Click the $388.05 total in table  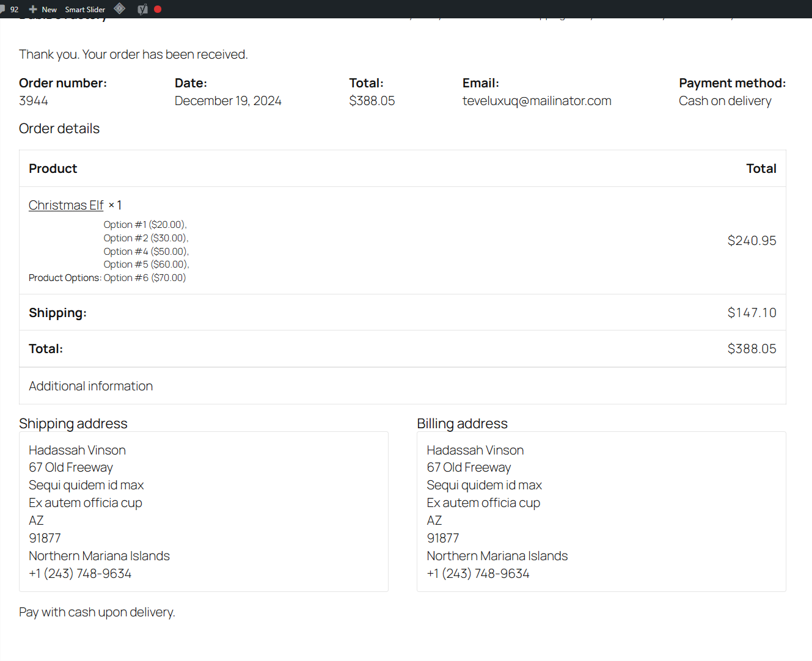752,349
